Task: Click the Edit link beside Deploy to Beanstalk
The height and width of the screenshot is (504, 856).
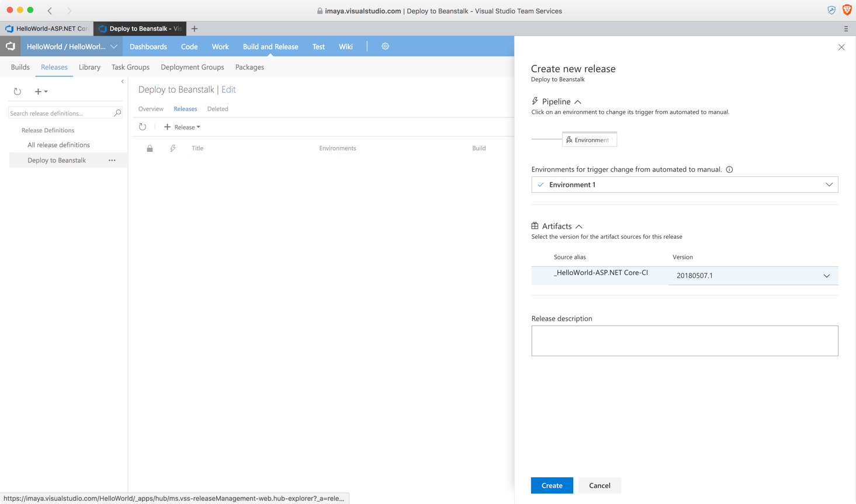Action: point(228,89)
